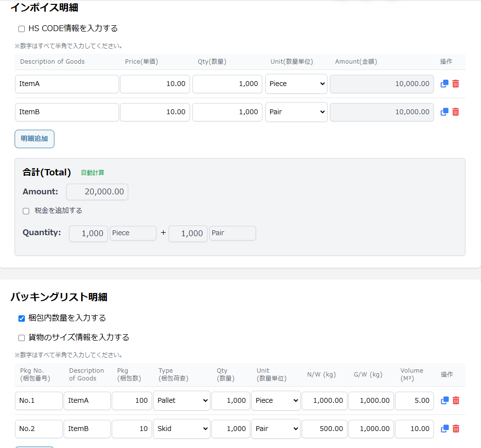Screen dimensions: 481x448
Task: Click the amount field of invoice ItemB
Action: click(382, 112)
